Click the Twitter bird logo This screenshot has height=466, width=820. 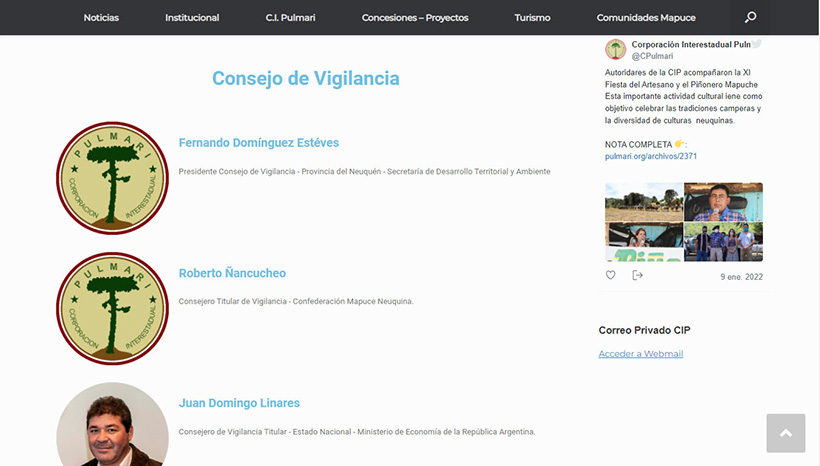757,45
